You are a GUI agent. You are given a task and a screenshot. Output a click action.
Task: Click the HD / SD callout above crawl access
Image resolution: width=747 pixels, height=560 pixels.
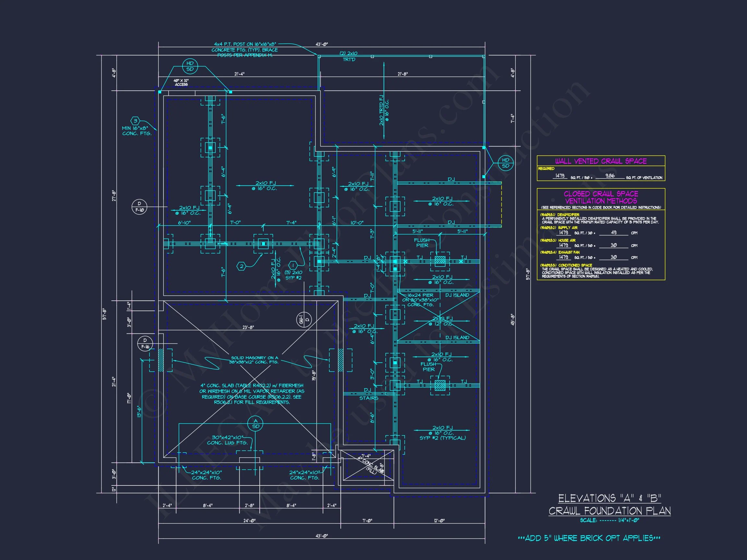190,66
